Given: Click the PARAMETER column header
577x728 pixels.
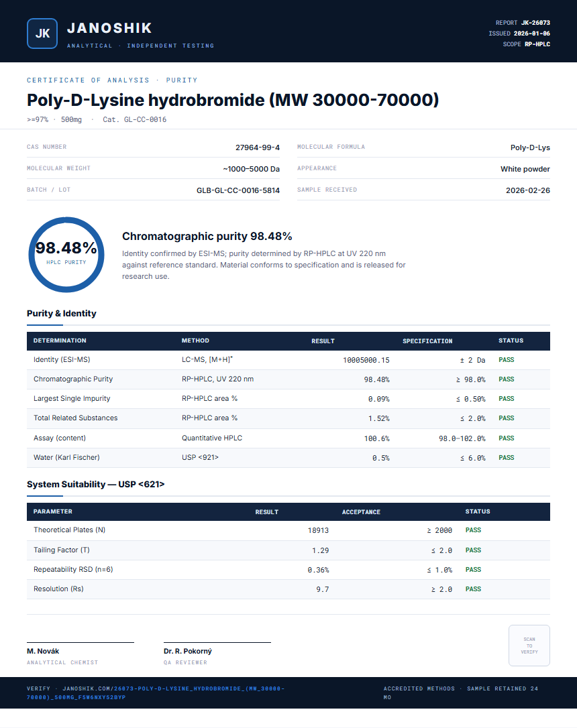Looking at the screenshot, I should coord(53,511).
